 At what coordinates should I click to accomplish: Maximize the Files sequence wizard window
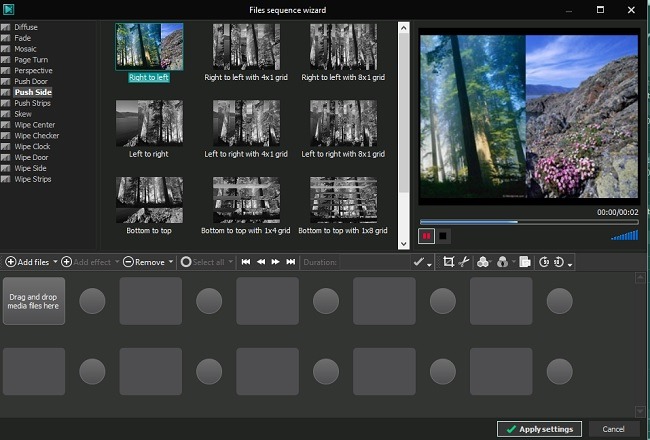click(x=600, y=10)
